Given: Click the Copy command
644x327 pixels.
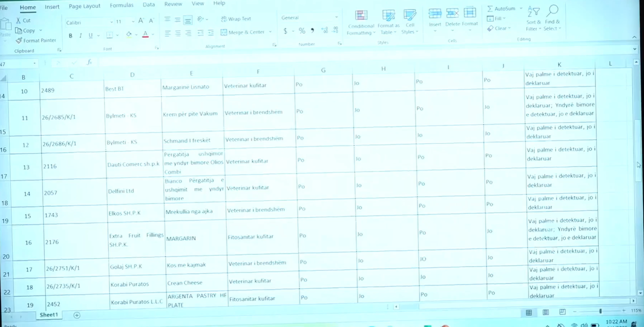Looking at the screenshot, I should pos(26,30).
